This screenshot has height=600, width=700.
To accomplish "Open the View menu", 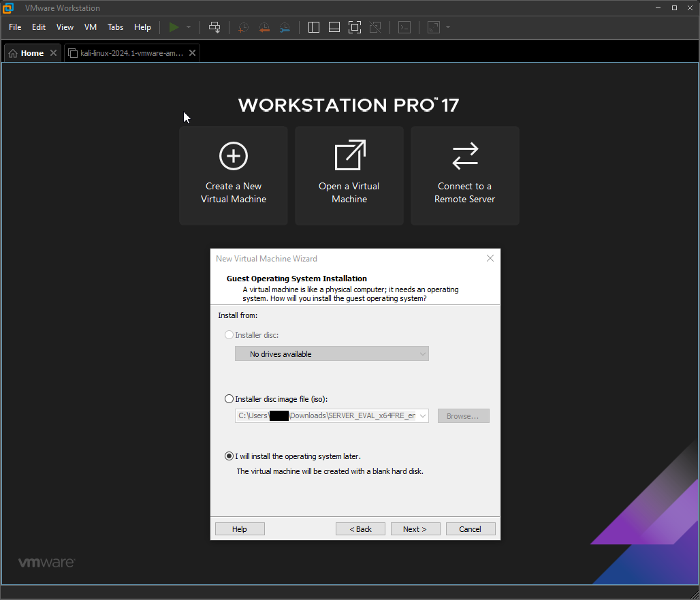I will 65,27.
